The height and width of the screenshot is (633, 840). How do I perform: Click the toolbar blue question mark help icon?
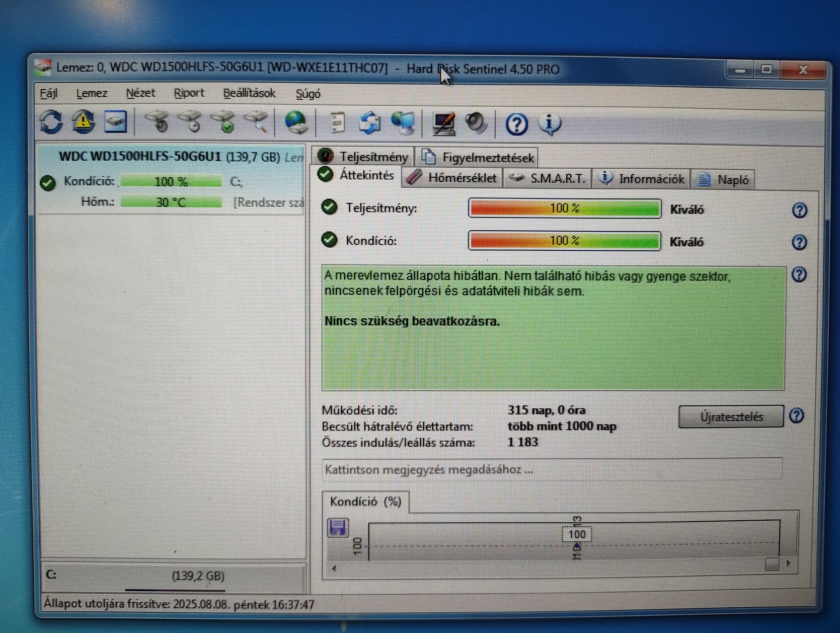pyautogui.click(x=516, y=124)
